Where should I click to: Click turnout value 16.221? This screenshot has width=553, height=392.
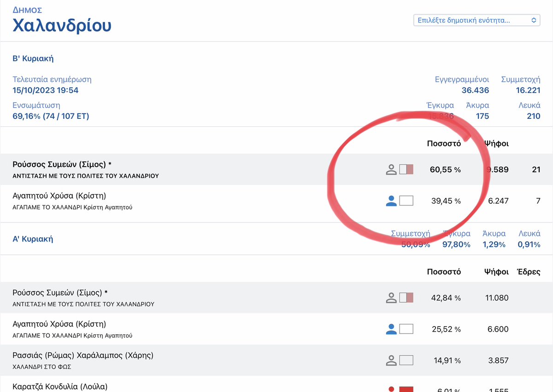coord(528,90)
